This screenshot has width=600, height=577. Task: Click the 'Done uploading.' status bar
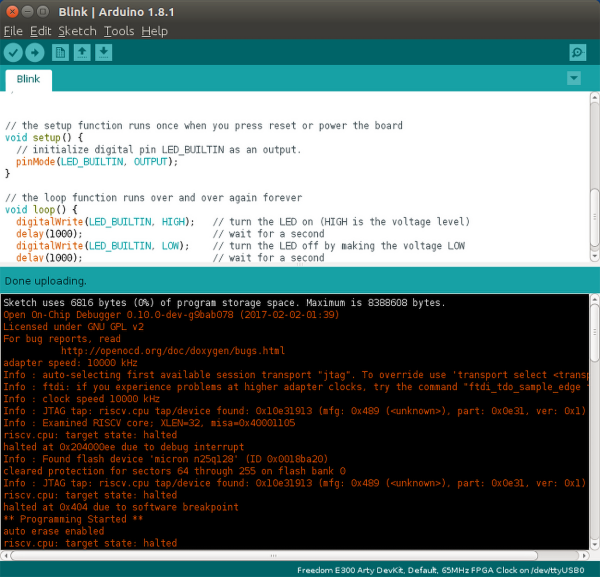coord(45,280)
